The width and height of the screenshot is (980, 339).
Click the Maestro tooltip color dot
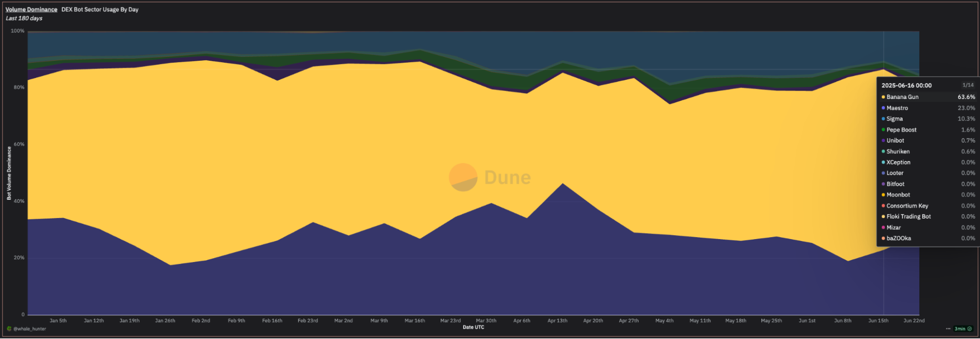point(883,108)
